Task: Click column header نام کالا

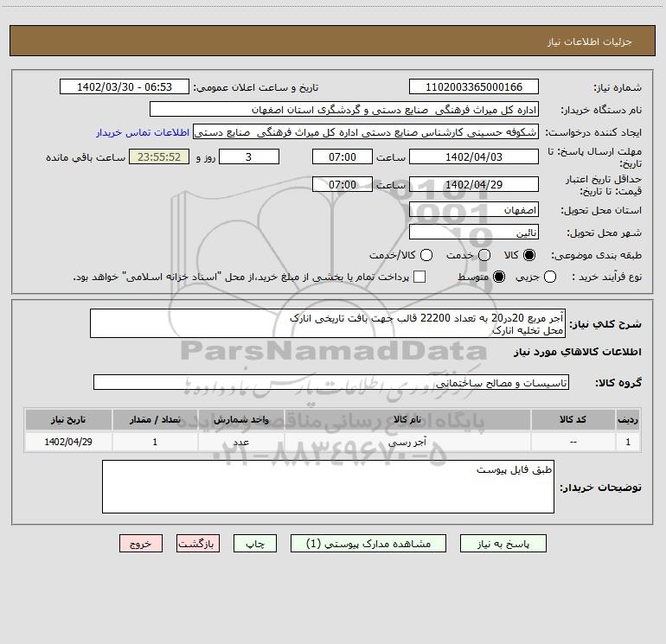Action: pos(407,419)
